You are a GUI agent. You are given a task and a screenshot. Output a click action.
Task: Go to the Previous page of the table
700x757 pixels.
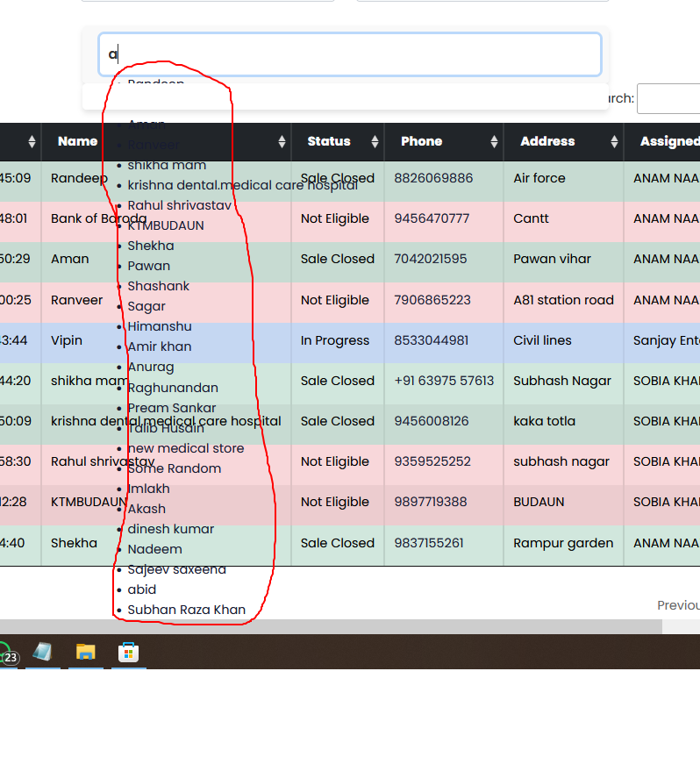[x=678, y=605]
